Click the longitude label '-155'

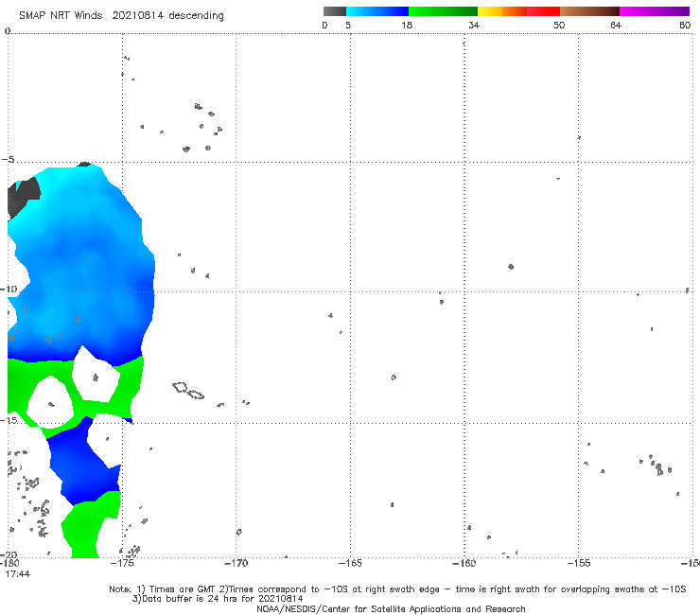(x=579, y=563)
